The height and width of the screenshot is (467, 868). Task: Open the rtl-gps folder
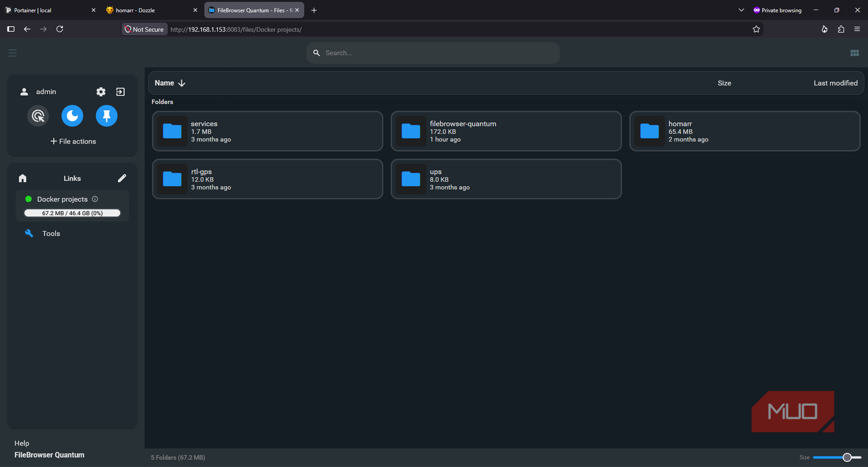point(267,179)
